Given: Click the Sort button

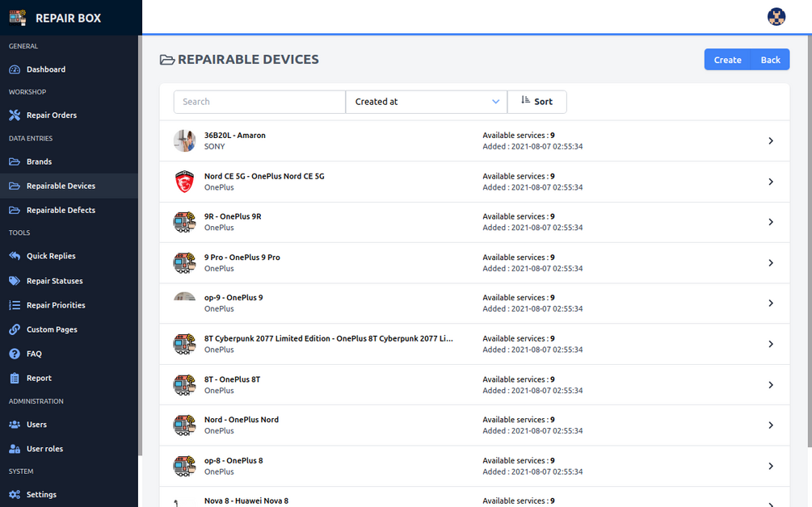Looking at the screenshot, I should click(537, 102).
